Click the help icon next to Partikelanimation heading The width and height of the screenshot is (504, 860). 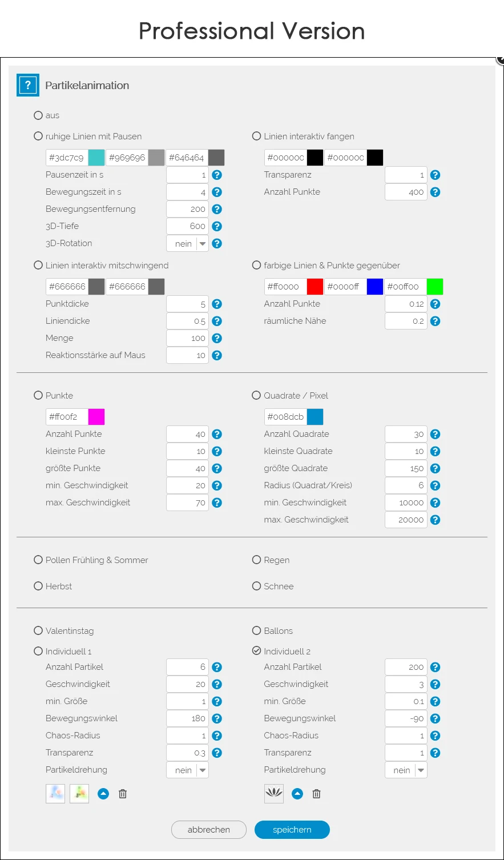(27, 86)
